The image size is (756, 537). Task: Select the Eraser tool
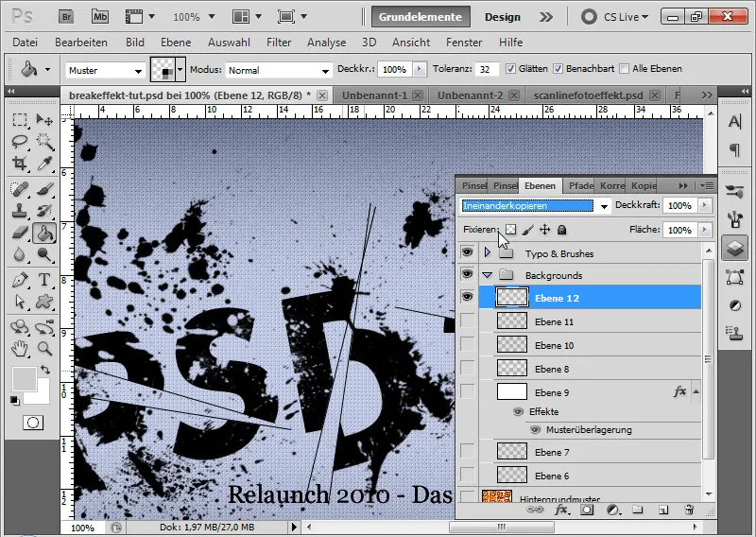point(19,233)
